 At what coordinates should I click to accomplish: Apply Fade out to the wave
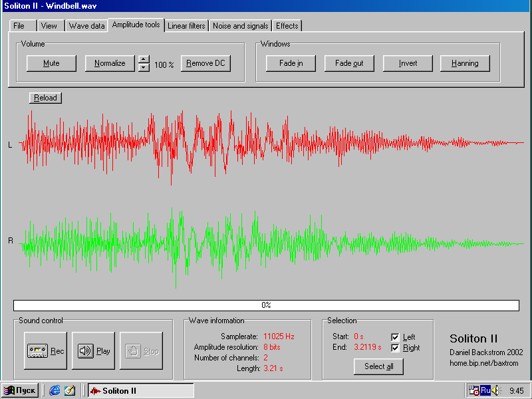349,64
